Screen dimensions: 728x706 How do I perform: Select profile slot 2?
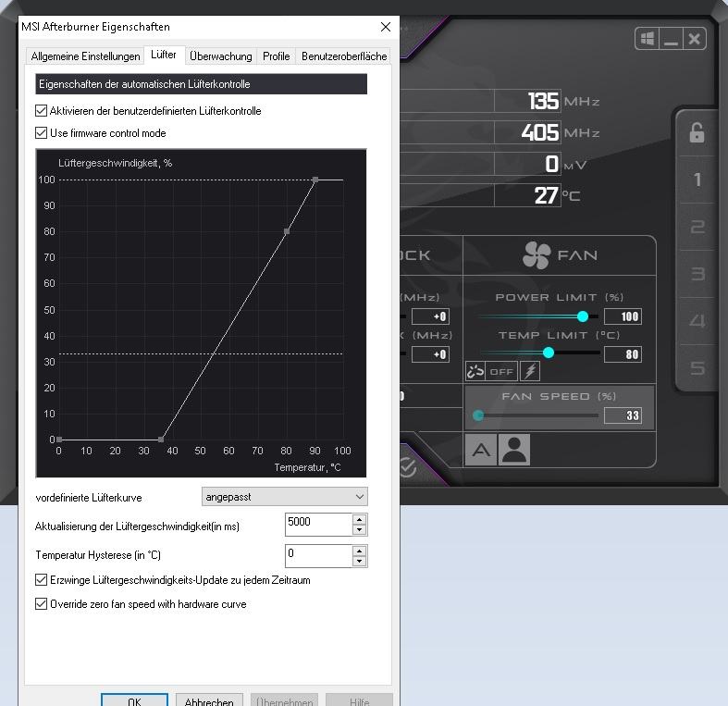point(697,227)
